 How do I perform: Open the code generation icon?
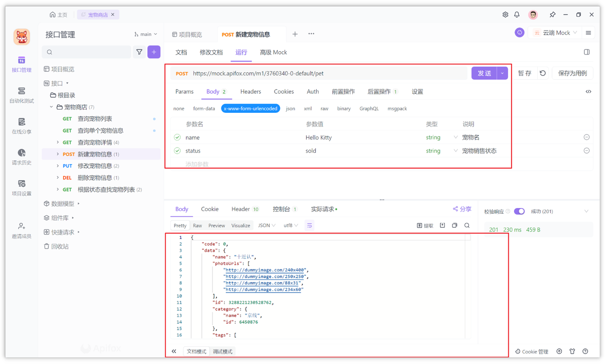point(589,91)
